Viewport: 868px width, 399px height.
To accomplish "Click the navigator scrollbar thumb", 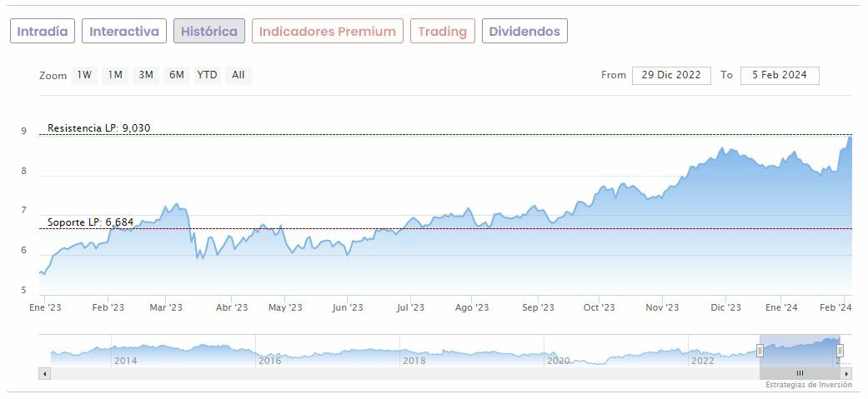I will coord(800,374).
